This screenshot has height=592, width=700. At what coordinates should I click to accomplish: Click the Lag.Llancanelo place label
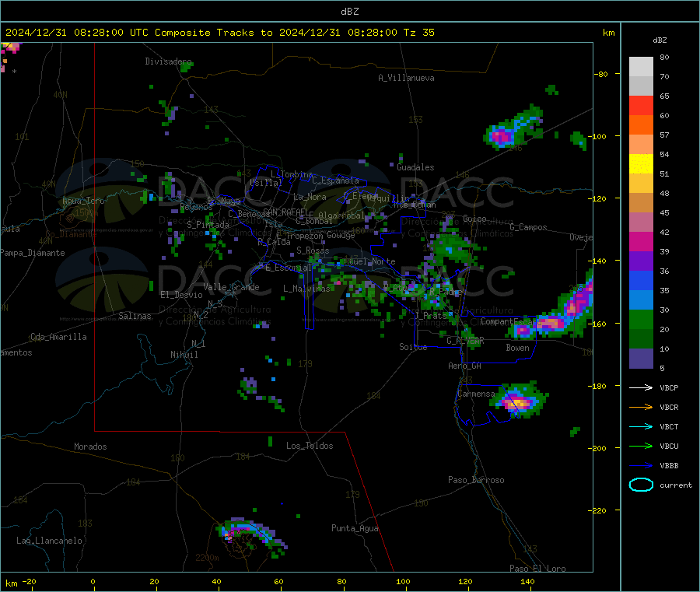click(x=50, y=541)
